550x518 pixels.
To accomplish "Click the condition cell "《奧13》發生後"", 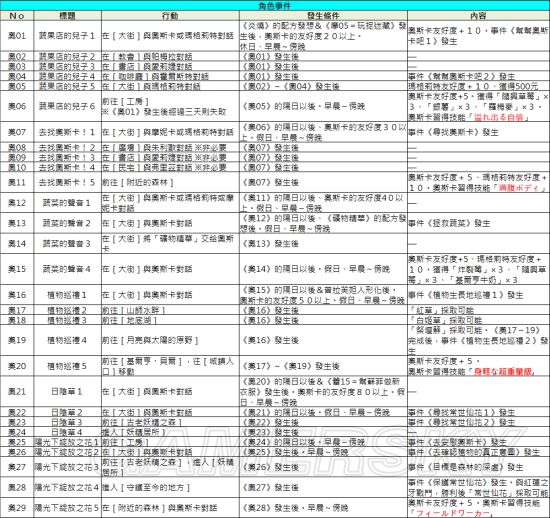I will pyautogui.click(x=323, y=243).
